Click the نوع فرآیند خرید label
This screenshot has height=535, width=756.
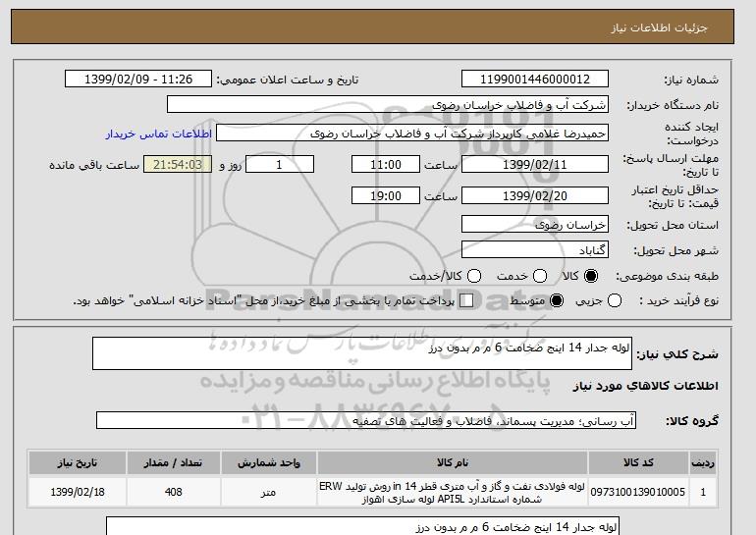point(678,300)
